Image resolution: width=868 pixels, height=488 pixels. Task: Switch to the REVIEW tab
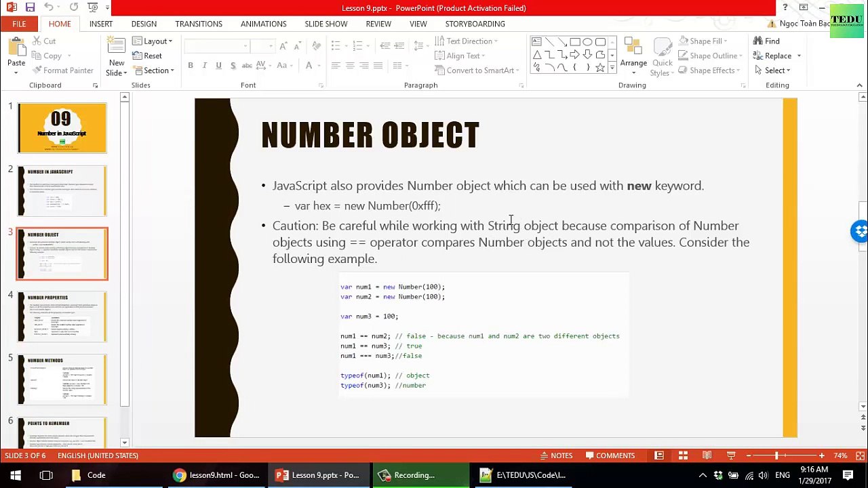point(378,24)
